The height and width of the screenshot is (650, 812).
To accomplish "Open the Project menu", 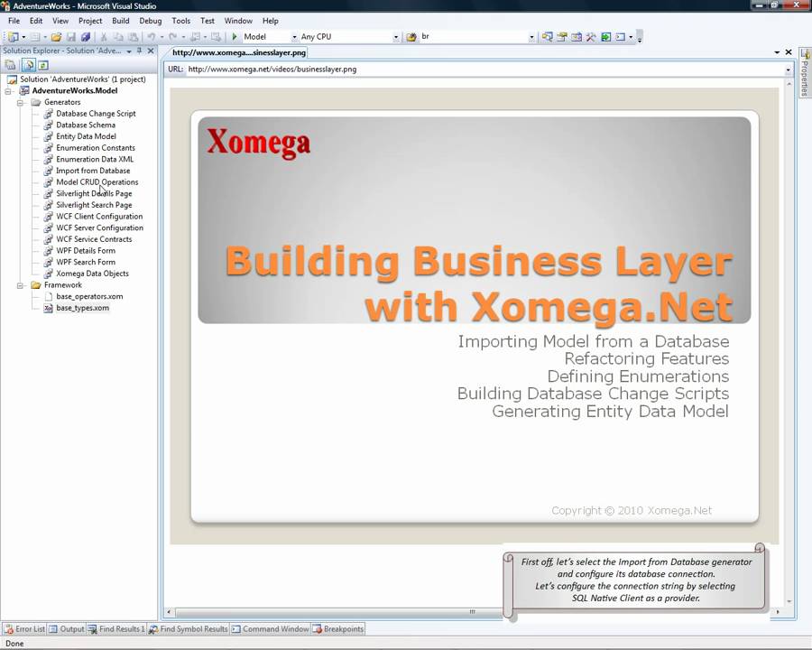I will (x=90, y=21).
